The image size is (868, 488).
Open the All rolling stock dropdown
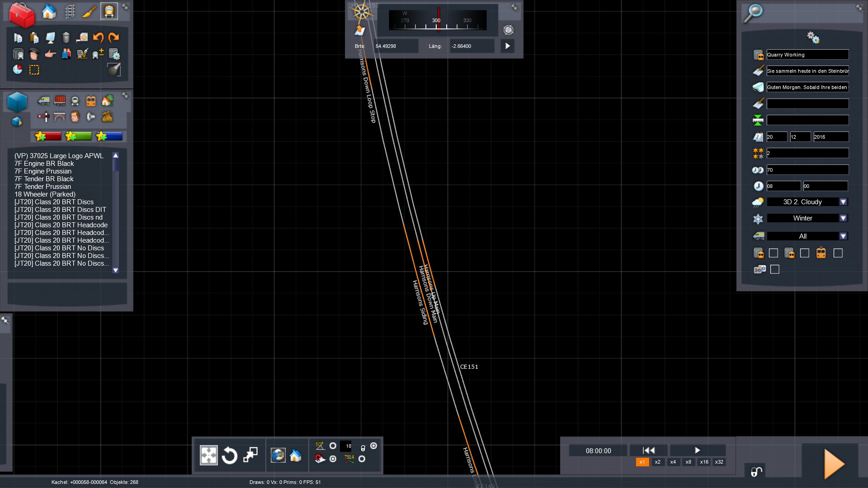click(x=843, y=236)
